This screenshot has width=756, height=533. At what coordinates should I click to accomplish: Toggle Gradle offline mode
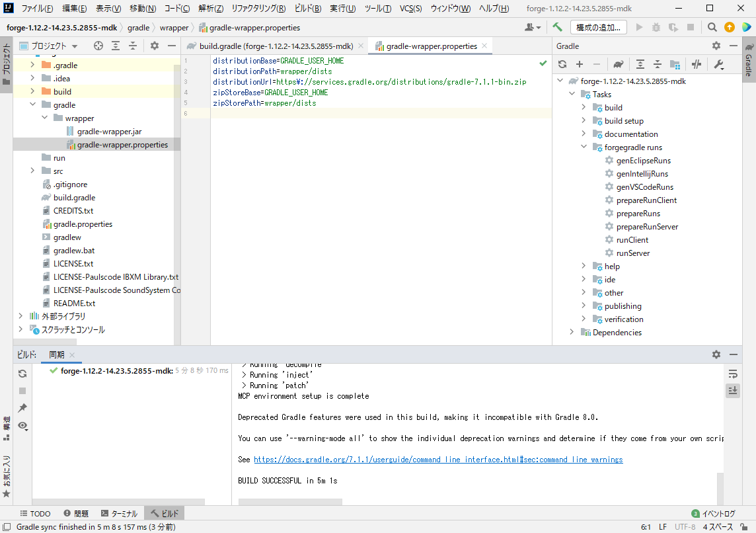pos(696,64)
